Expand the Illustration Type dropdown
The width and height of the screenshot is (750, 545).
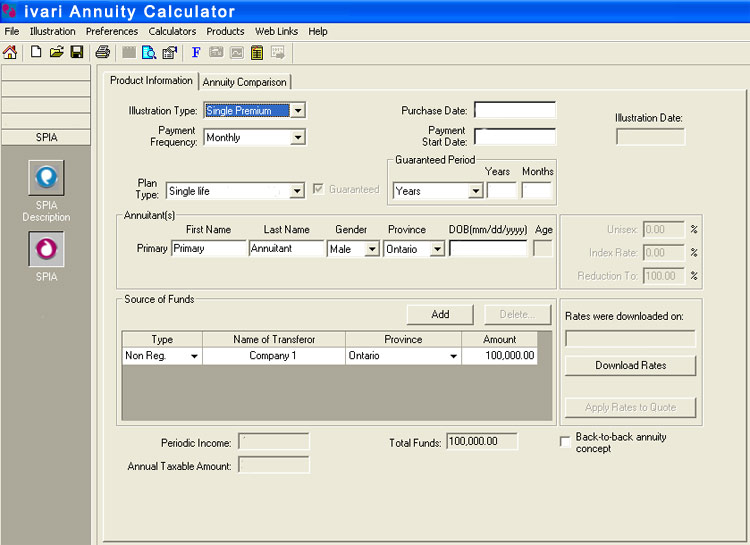[298, 111]
